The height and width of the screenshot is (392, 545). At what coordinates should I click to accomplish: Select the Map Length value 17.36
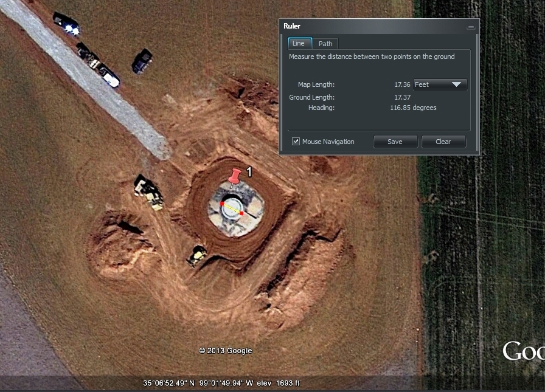click(x=402, y=84)
